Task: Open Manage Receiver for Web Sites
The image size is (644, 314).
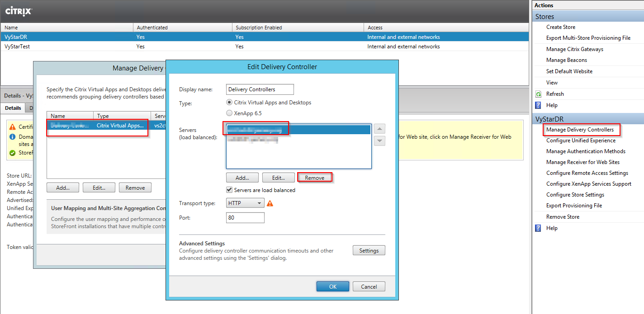Action: click(583, 162)
